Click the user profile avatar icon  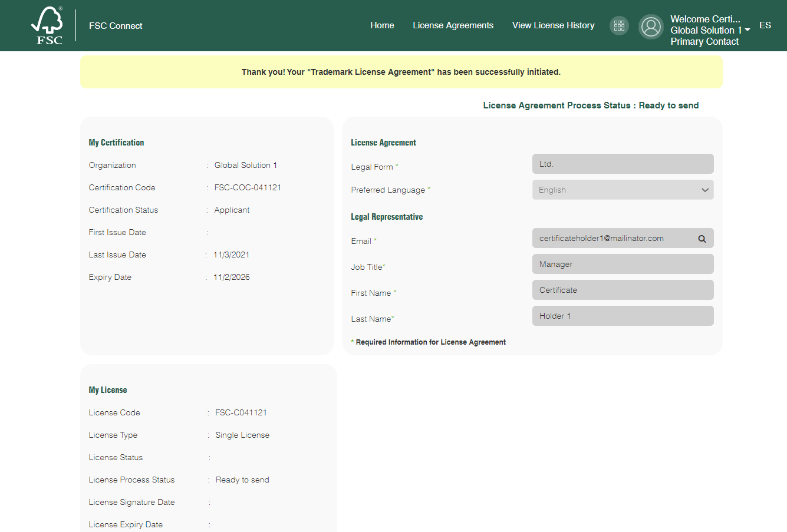click(651, 27)
